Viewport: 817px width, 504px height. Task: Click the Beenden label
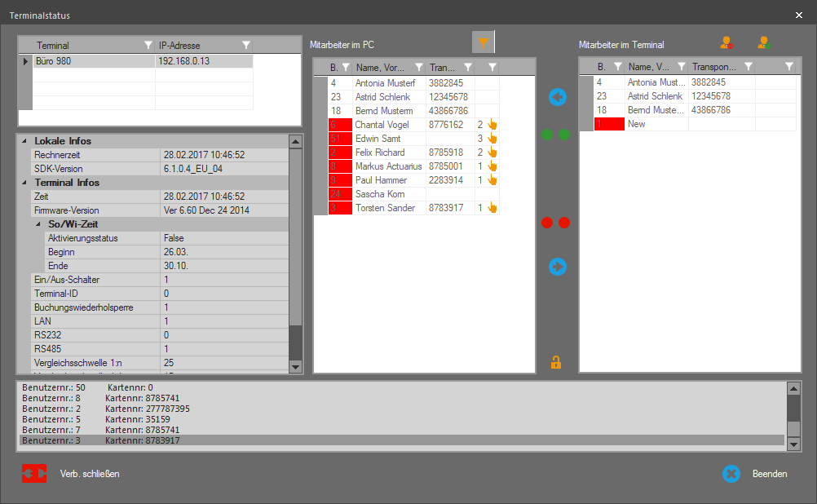770,474
